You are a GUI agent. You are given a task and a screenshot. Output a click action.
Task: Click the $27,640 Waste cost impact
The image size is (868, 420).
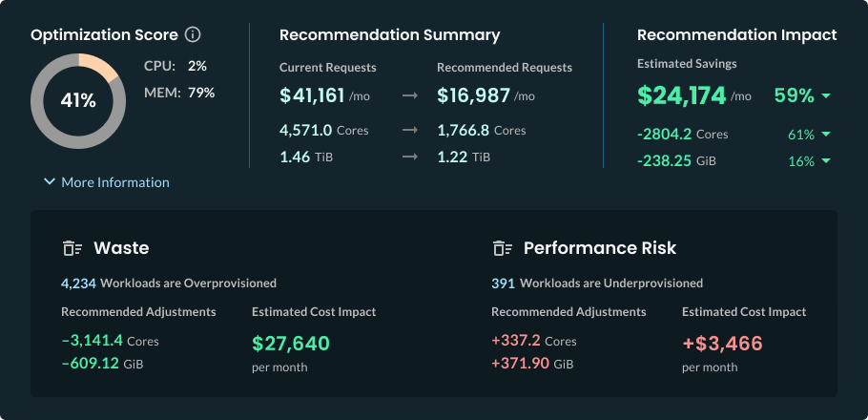click(x=290, y=344)
